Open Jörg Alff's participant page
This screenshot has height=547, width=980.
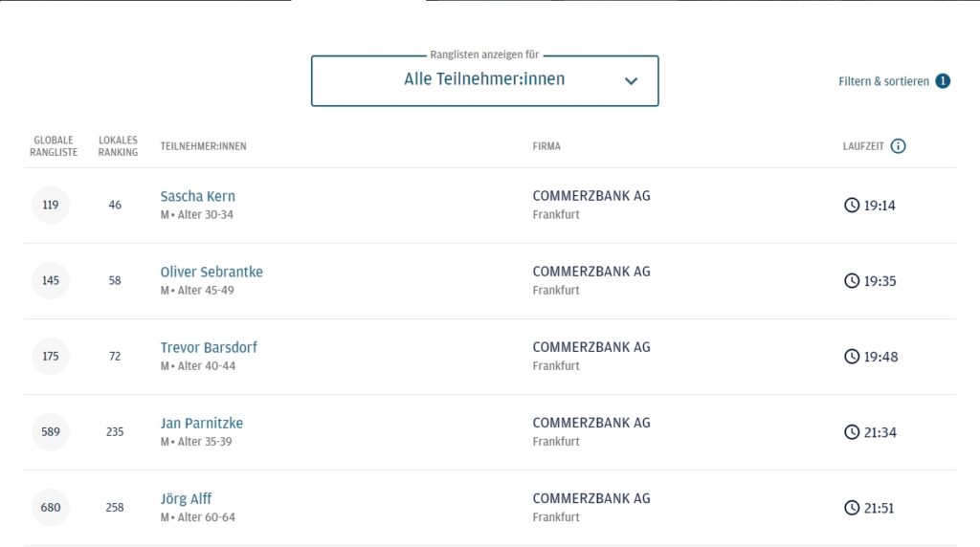pyautogui.click(x=186, y=498)
